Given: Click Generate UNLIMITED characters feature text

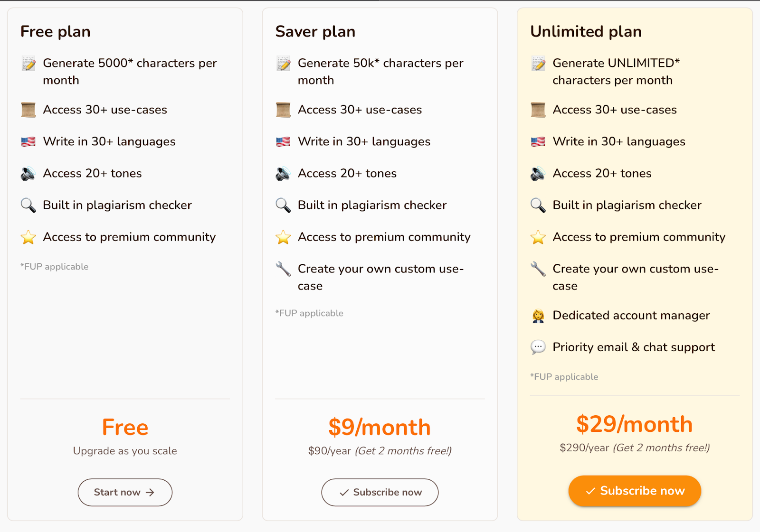Looking at the screenshot, I should click(616, 72).
